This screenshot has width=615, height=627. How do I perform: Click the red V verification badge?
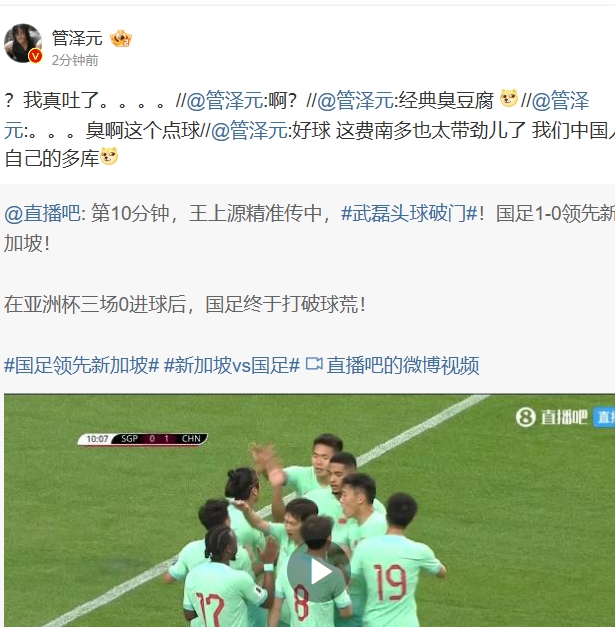pyautogui.click(x=36, y=56)
